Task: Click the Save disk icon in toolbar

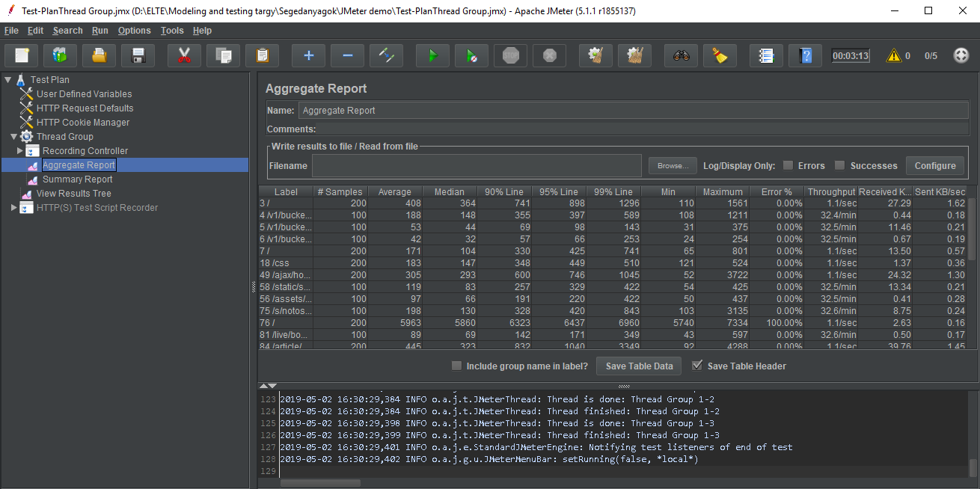Action: point(138,55)
